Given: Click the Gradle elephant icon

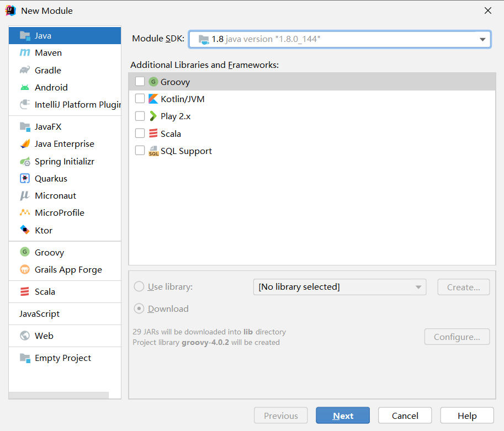Looking at the screenshot, I should tap(25, 70).
